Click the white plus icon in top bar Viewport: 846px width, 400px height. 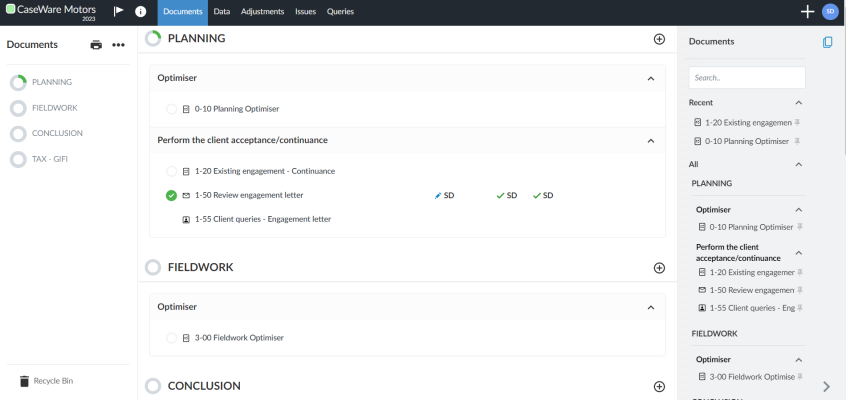(807, 11)
